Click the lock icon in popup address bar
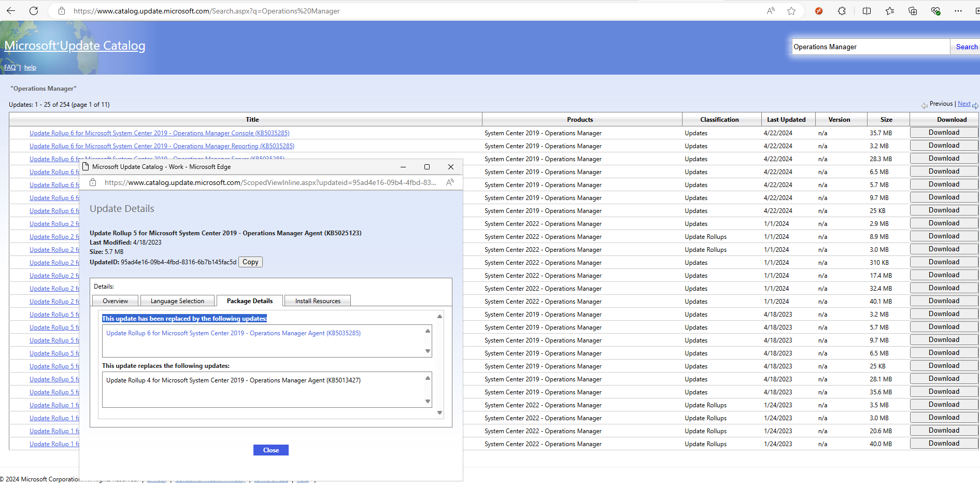Screen dimensions: 980x499 (93, 182)
